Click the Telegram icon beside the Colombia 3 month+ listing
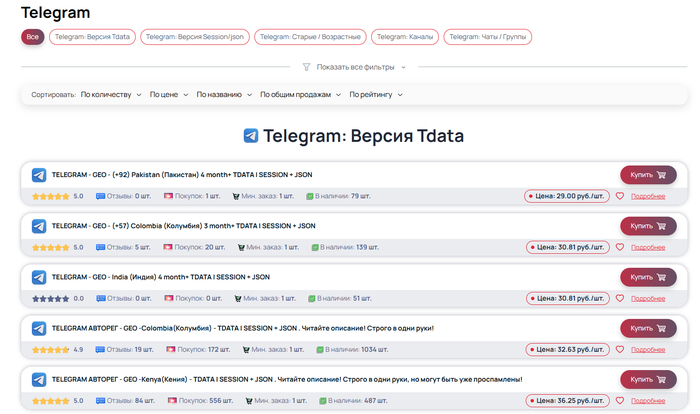Viewport: 700px width, 414px height. tap(39, 226)
